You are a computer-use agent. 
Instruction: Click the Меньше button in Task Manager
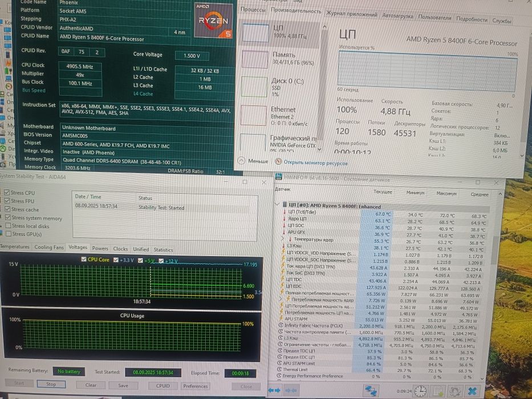pos(258,161)
